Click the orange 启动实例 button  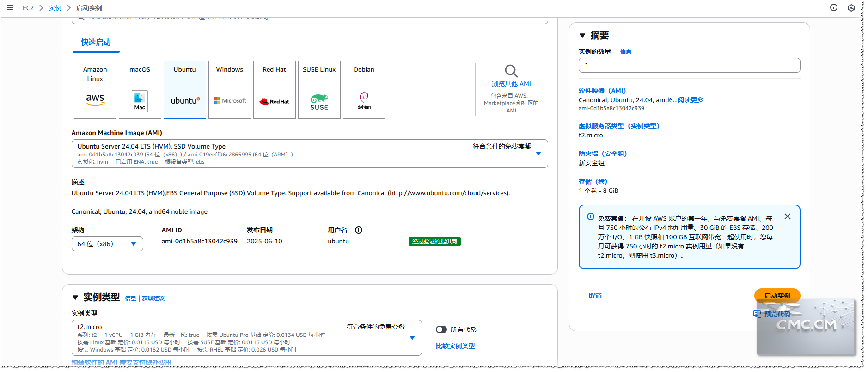pyautogui.click(x=777, y=296)
